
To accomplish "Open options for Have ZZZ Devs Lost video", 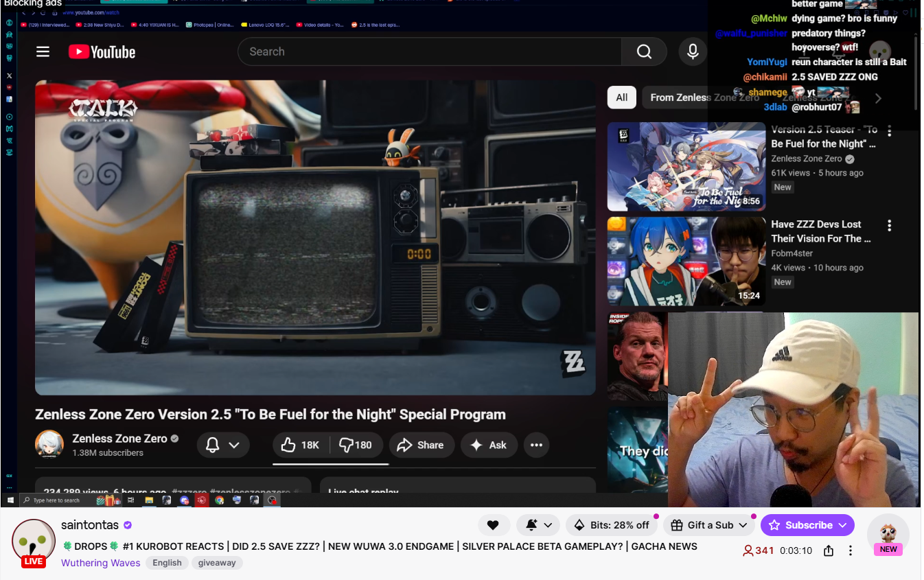I will coord(889,225).
